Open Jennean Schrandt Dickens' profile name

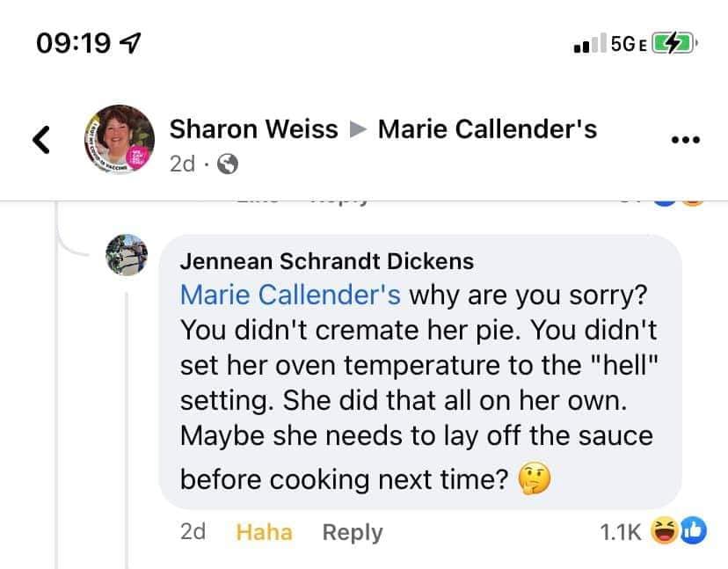click(x=326, y=261)
